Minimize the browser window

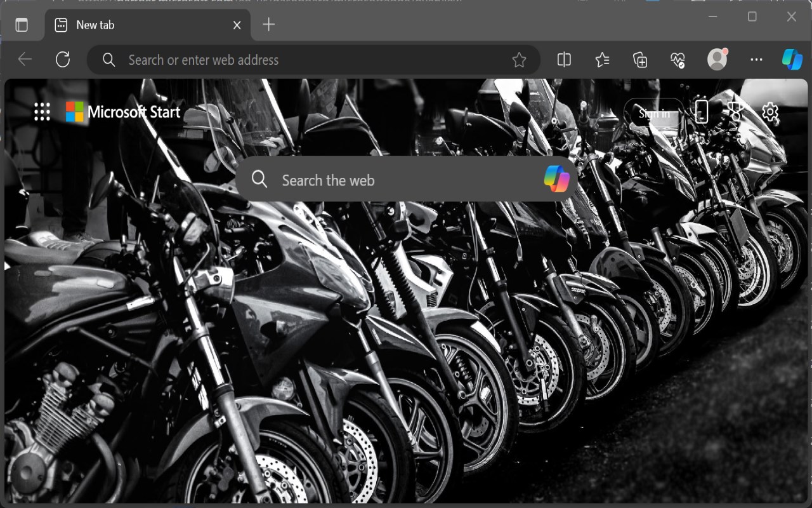tap(713, 17)
